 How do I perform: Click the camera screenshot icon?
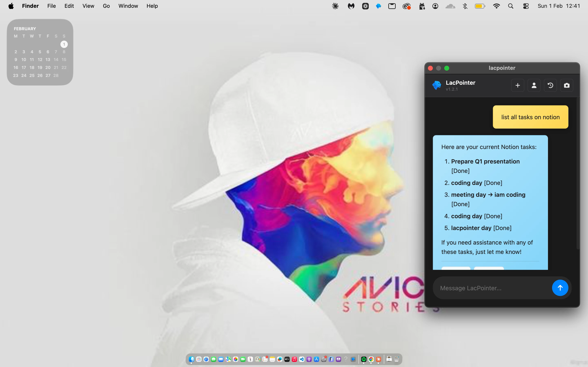click(566, 86)
